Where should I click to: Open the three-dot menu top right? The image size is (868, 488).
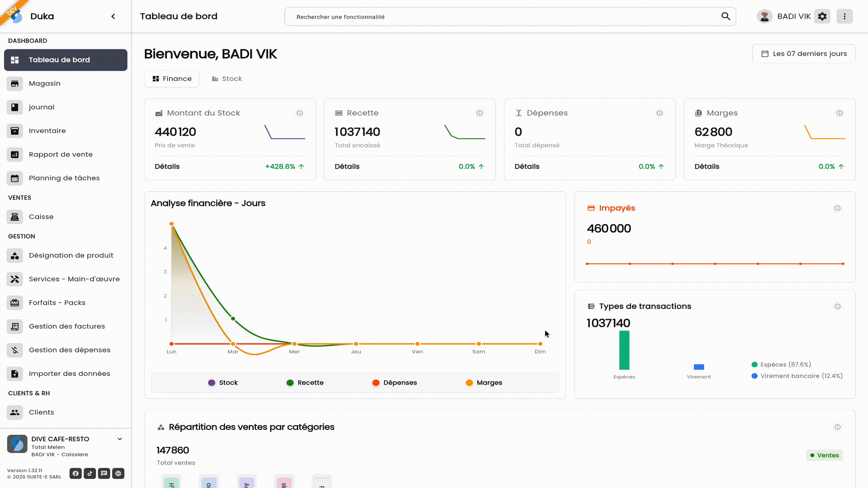click(844, 16)
